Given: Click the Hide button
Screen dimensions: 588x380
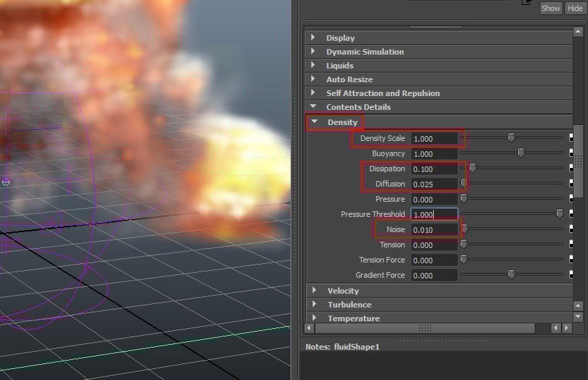Looking at the screenshot, I should click(575, 8).
